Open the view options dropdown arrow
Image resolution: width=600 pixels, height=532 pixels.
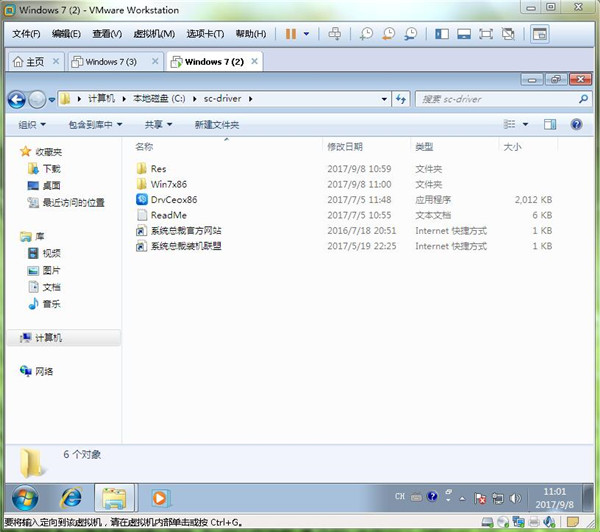(x=525, y=124)
